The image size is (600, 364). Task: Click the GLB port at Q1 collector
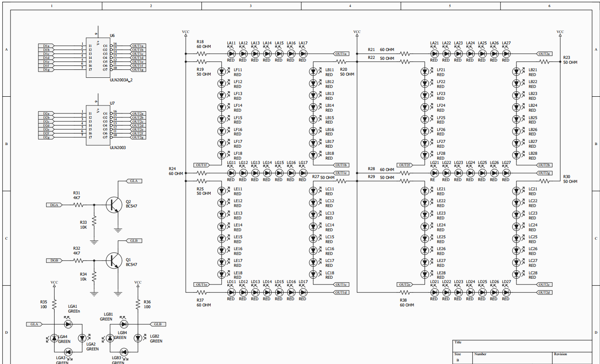point(134,241)
